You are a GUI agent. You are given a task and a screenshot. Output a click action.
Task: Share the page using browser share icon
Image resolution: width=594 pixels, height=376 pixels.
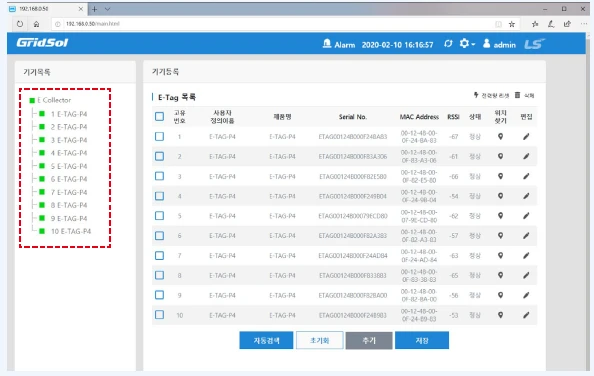(567, 24)
